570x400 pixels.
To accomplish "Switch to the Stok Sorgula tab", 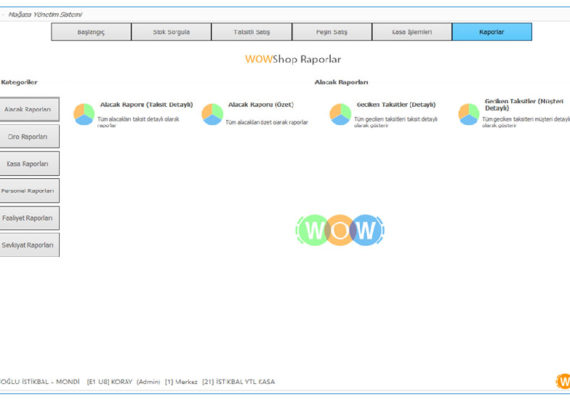I will 171,32.
